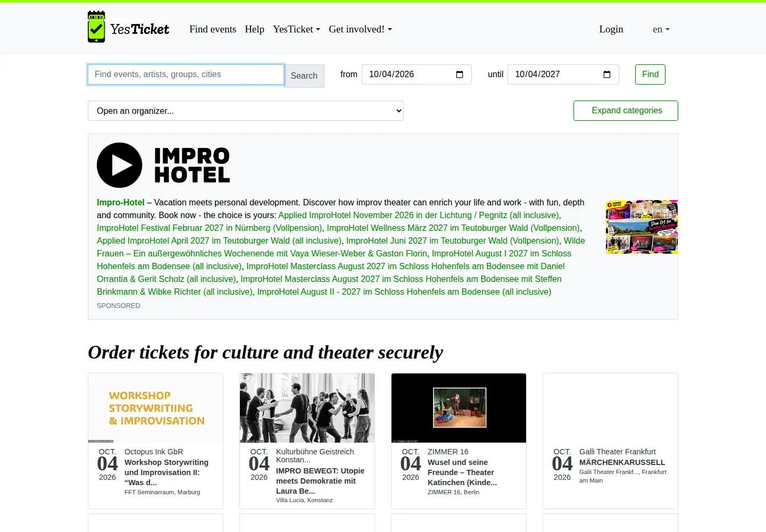Focus the Find events, artists, groups search box

click(x=186, y=74)
